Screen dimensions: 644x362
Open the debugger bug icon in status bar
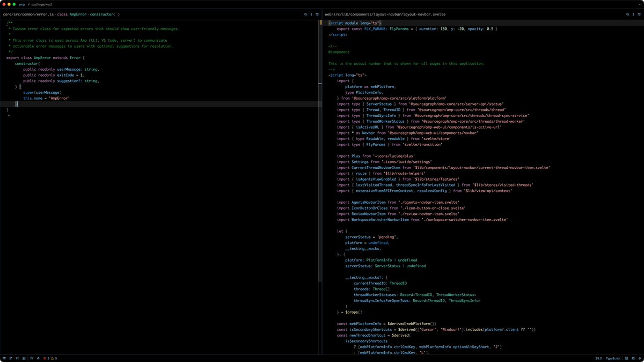(x=633, y=358)
